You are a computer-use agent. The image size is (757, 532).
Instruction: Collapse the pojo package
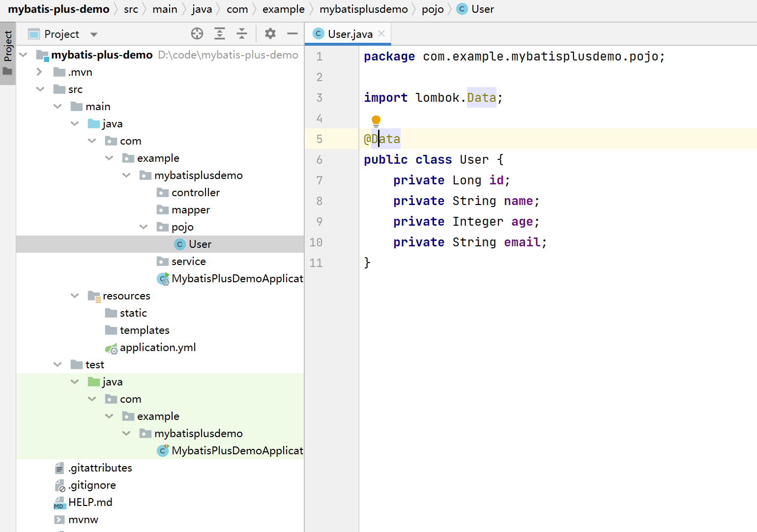[x=144, y=227]
